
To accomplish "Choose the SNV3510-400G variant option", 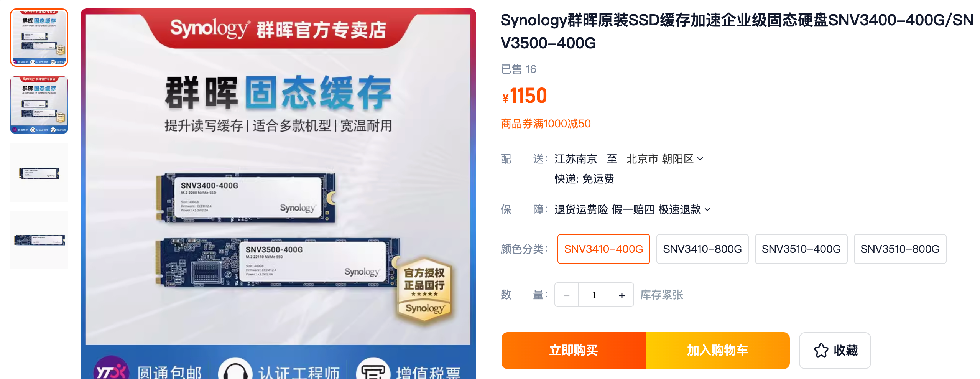I will pos(801,249).
